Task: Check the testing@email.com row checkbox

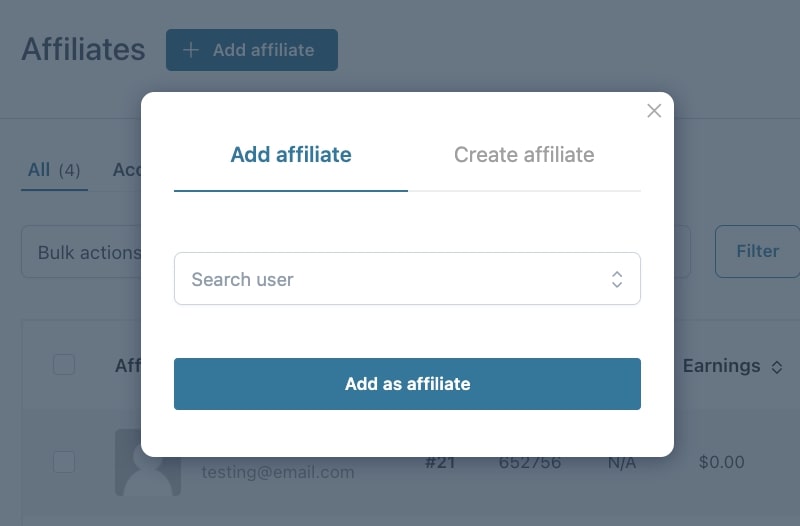Action: pos(64,462)
